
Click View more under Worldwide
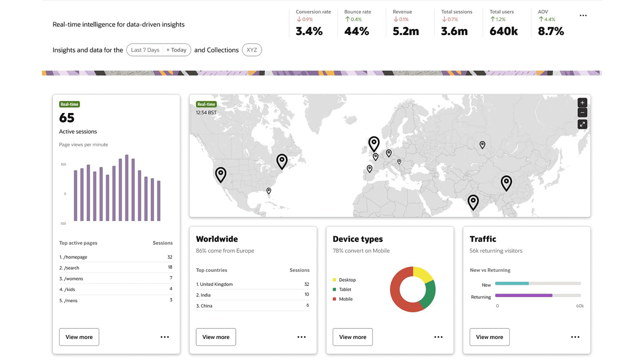pyautogui.click(x=216, y=337)
